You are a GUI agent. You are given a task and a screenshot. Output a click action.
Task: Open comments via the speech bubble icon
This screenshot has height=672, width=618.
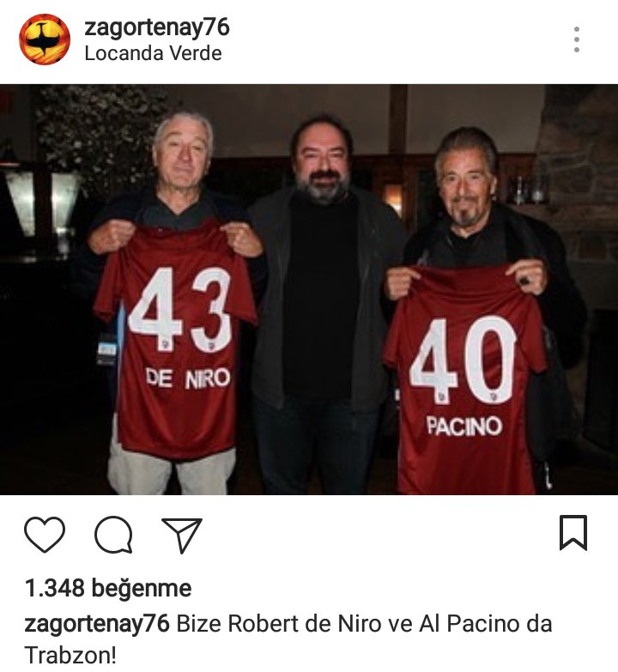[113, 534]
